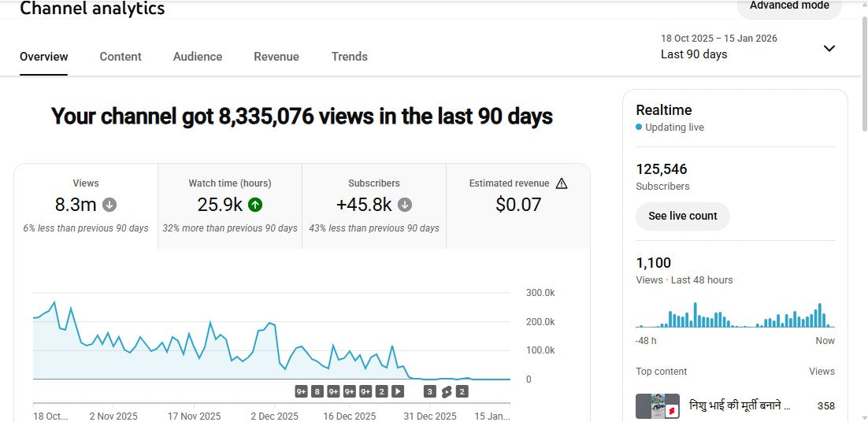868x422 pixels.
Task: Click the first '9+' video marker badge
Action: tap(301, 391)
